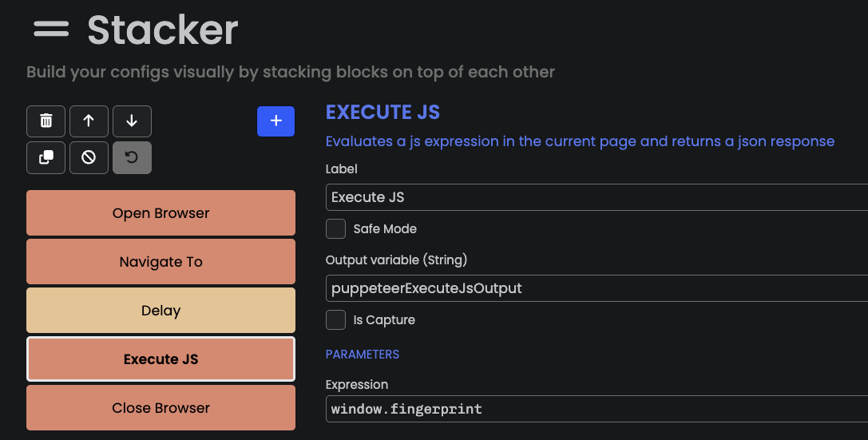
Task: Click the PARAMETERS section header
Action: click(363, 354)
